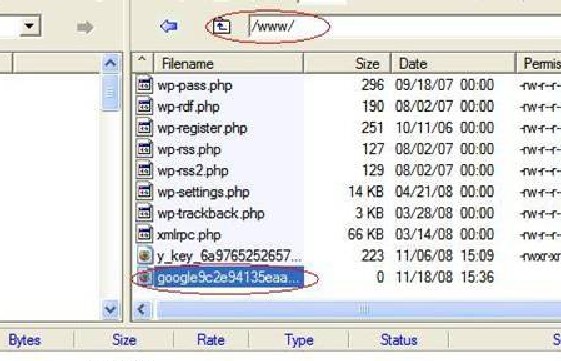Viewport: 561px width, 361px height.
Task: Click the Type queue column header
Action: click(x=299, y=340)
